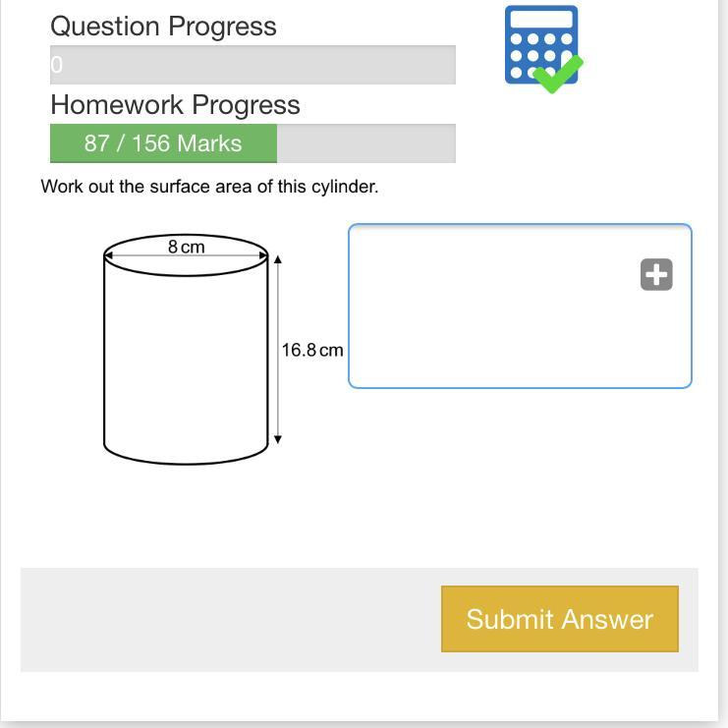The width and height of the screenshot is (728, 728).
Task: Click the unfilled grey part of the Homework Progress bar
Action: click(365, 143)
